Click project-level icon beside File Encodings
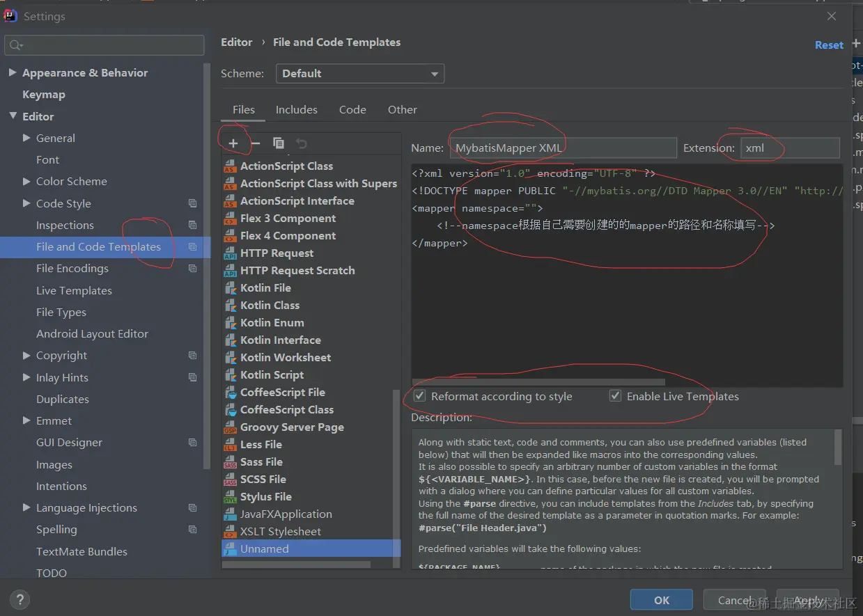Screen dimensions: 863x616 tap(193, 269)
